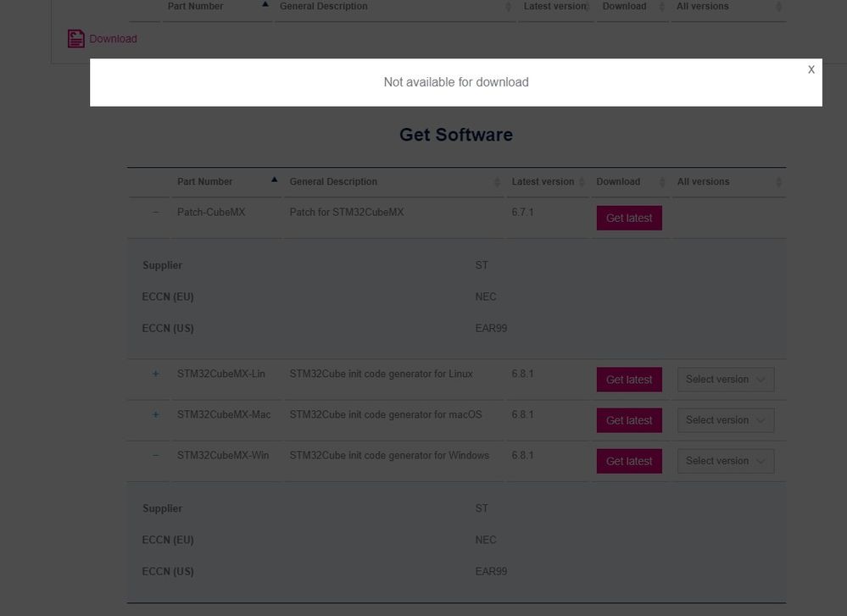Click the Download document icon
847x616 pixels.
(x=75, y=38)
